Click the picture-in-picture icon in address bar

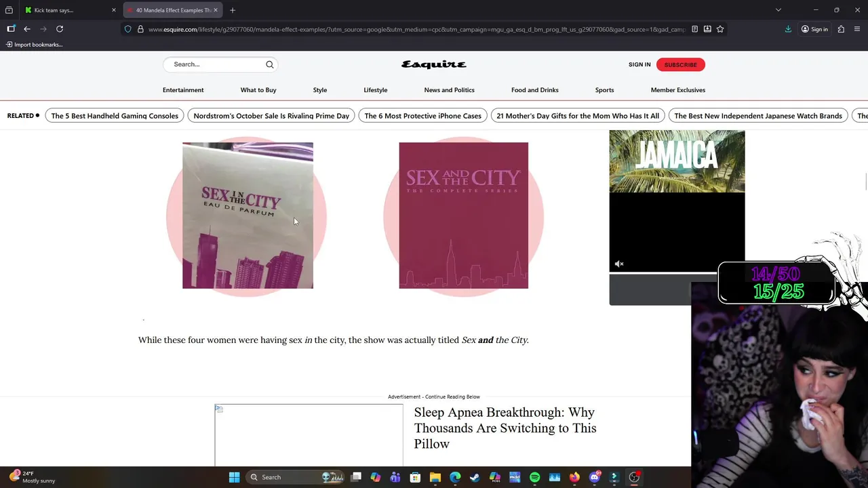click(x=707, y=29)
